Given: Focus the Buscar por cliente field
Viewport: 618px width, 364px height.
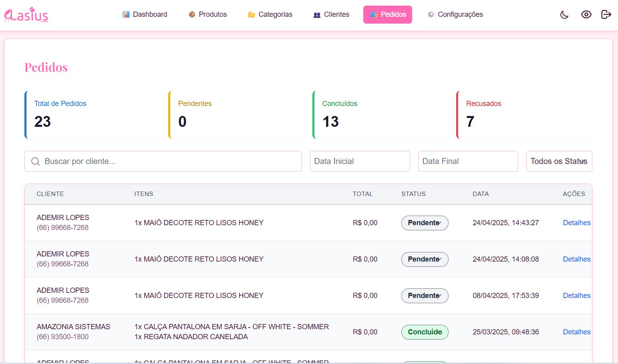Looking at the screenshot, I should tap(163, 161).
